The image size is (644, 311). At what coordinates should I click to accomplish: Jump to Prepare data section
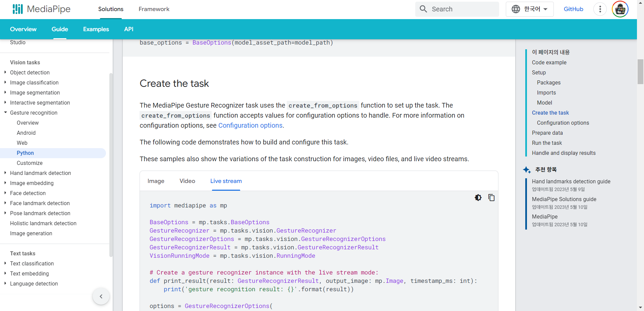click(x=547, y=133)
